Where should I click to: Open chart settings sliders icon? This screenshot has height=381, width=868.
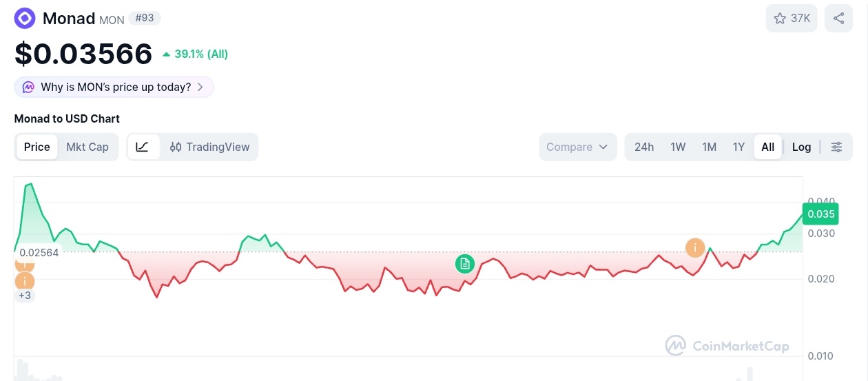click(836, 147)
